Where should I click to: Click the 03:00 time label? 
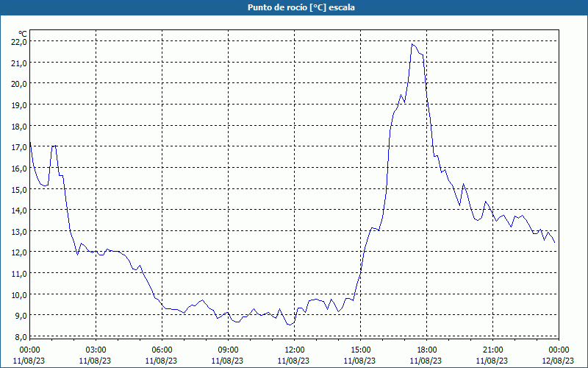(x=96, y=350)
